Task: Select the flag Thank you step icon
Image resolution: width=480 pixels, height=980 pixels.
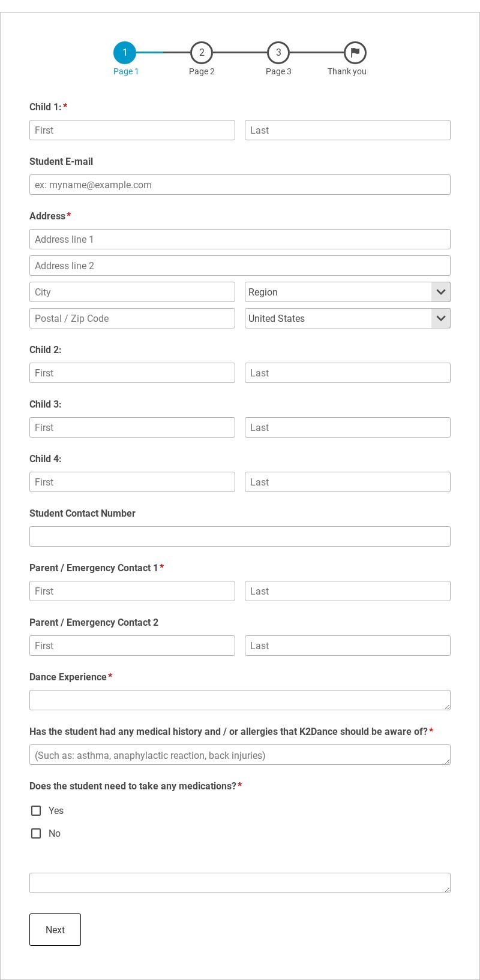Action: click(355, 53)
